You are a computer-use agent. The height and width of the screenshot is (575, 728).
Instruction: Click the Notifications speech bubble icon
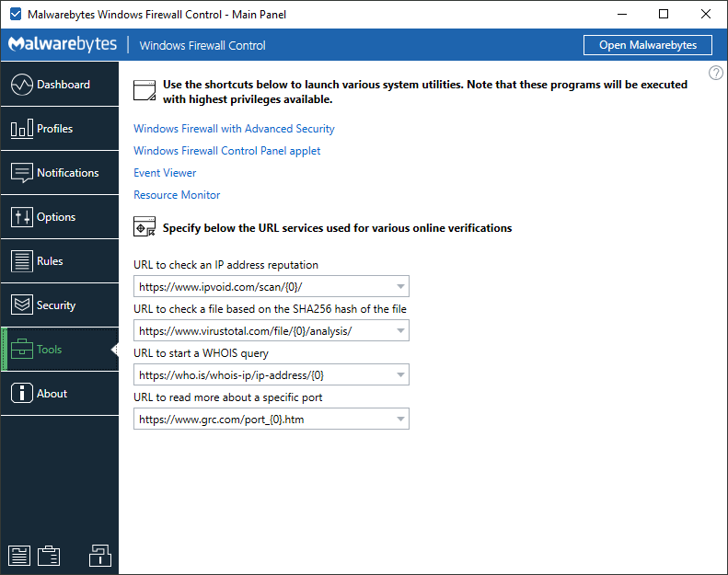[x=21, y=173]
